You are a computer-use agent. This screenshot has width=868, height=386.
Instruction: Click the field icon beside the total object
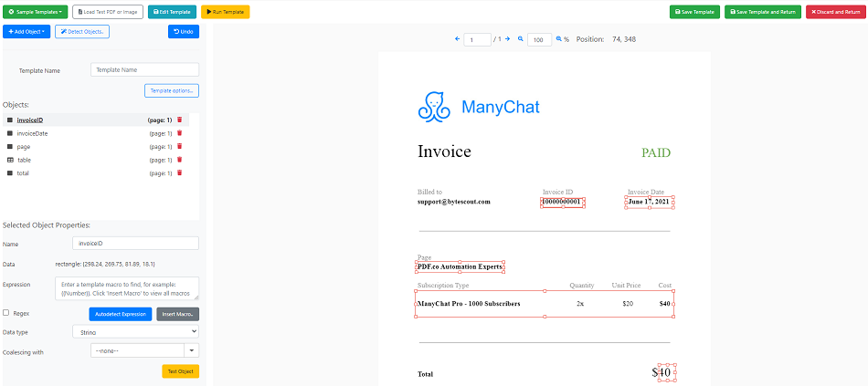pos(10,173)
